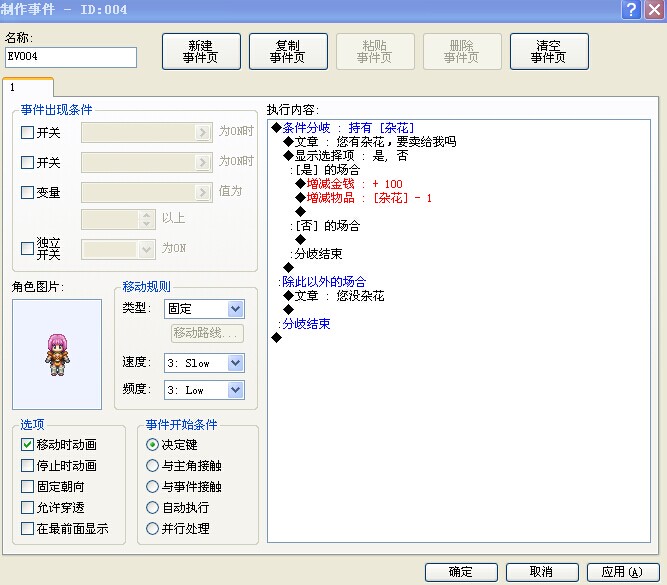
Task: Select the 与主角接触 trigger radio button
Action: point(152,465)
